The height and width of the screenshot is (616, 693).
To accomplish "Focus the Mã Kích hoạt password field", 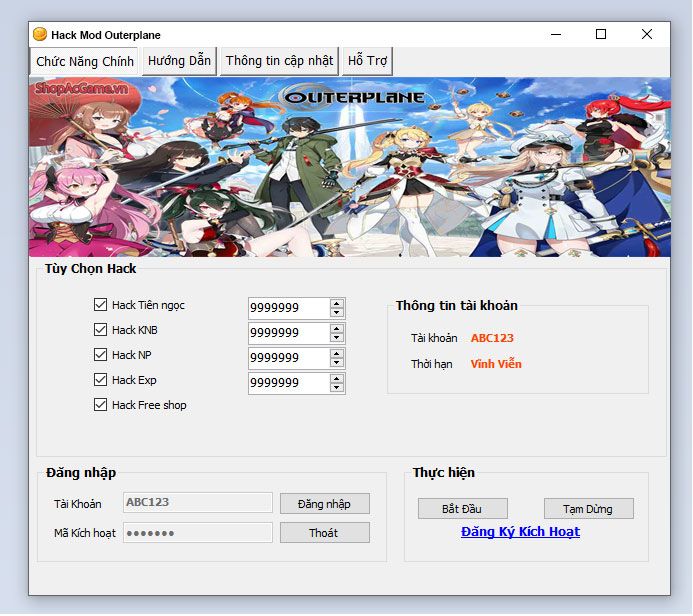I will (198, 532).
